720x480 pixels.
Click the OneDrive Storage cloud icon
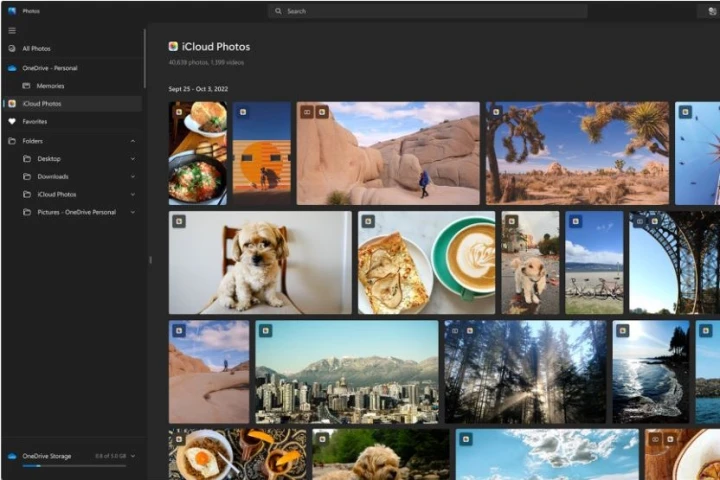12,456
